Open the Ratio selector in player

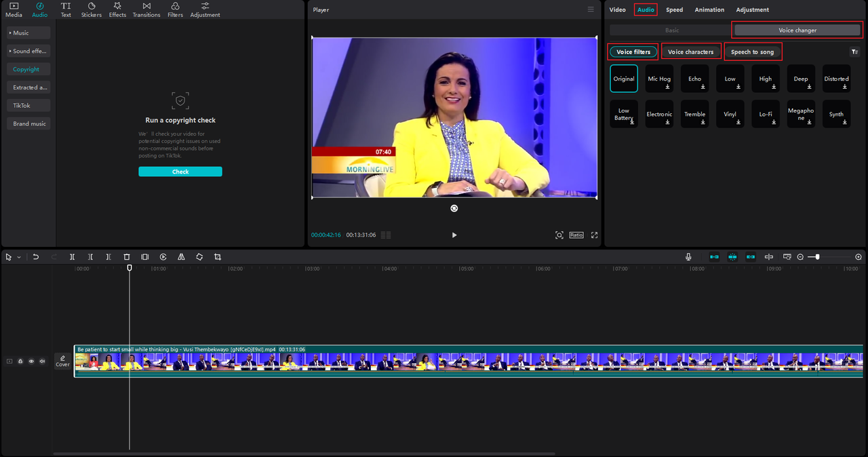click(x=576, y=235)
